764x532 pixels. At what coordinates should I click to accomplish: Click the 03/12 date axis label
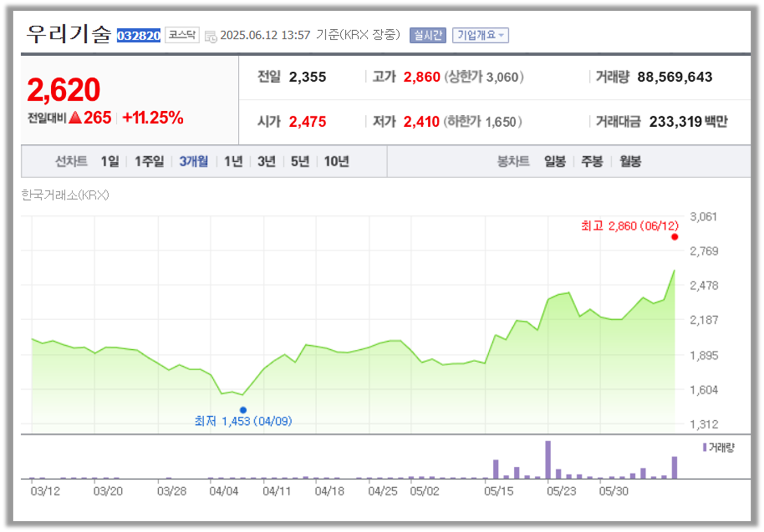click(x=45, y=491)
